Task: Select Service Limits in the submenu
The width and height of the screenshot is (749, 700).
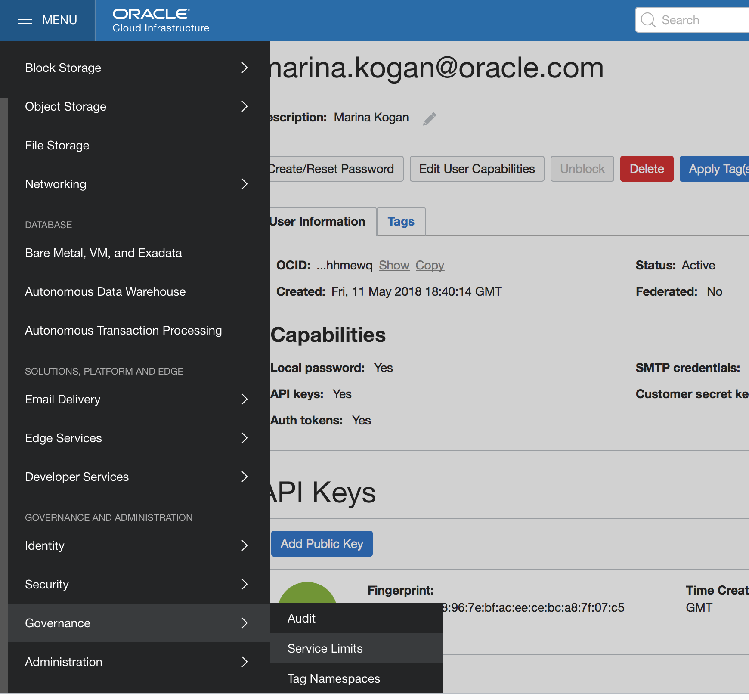Action: tap(356, 648)
